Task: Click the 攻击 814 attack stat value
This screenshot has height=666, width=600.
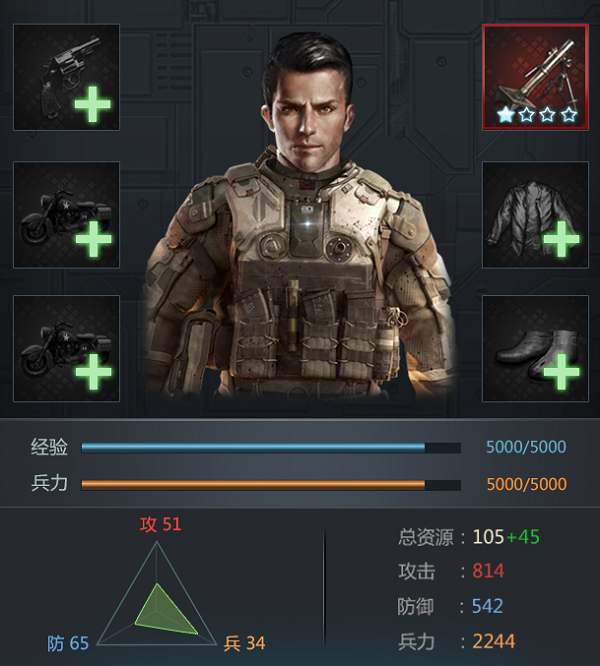Action: point(488,571)
